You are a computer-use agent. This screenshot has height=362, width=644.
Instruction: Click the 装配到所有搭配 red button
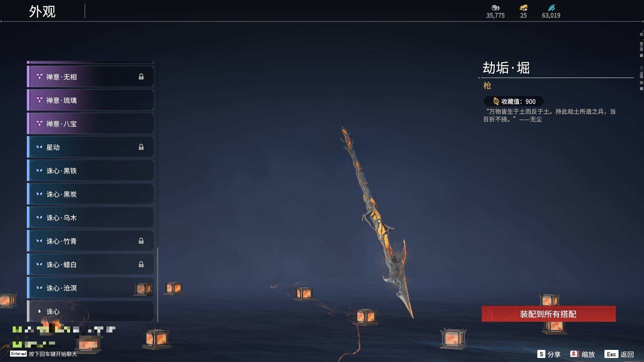click(549, 314)
